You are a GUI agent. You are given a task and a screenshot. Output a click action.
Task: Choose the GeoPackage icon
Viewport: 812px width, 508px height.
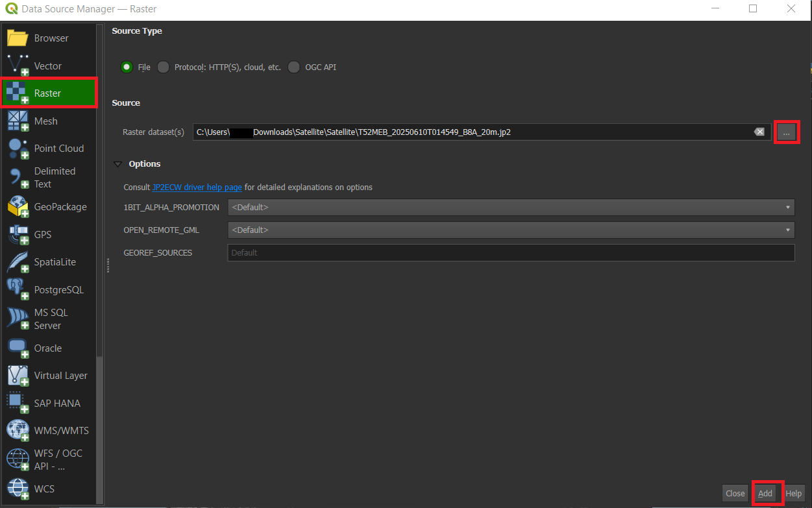(18, 207)
